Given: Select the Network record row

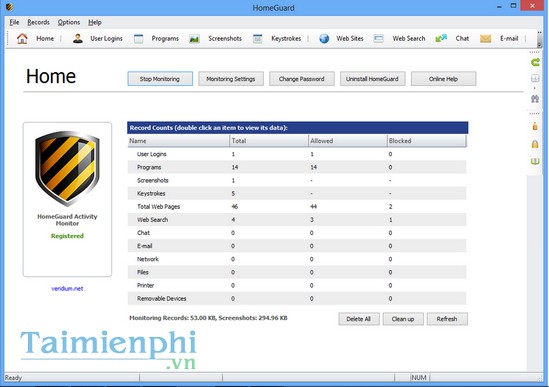Looking at the screenshot, I should [x=297, y=259].
